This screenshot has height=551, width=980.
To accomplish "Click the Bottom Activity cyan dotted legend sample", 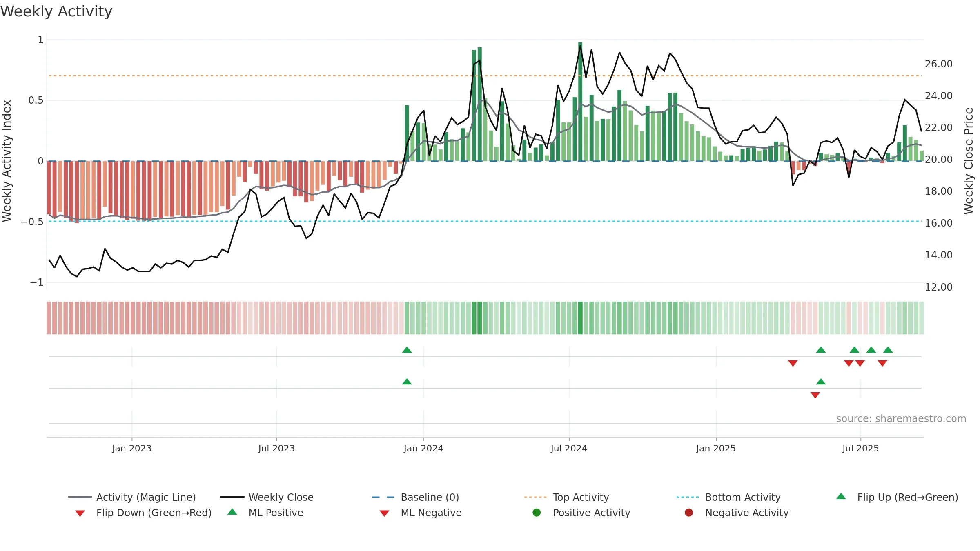I will (x=688, y=497).
